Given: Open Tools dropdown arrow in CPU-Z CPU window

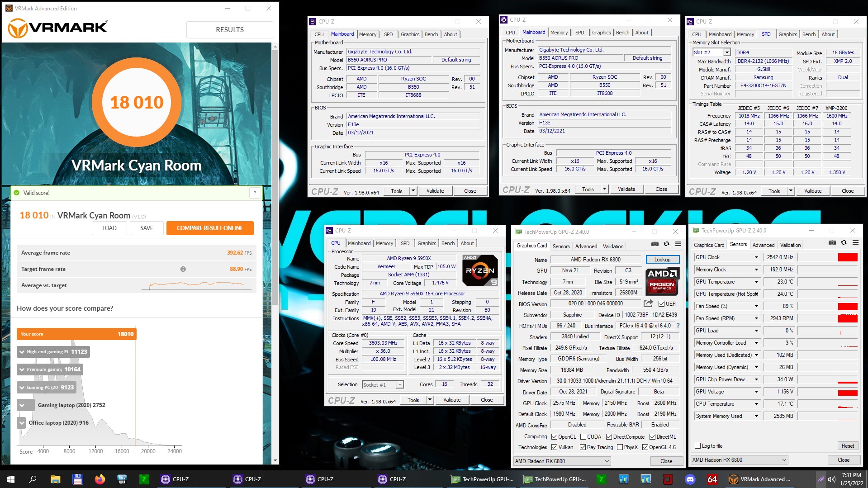Looking at the screenshot, I should coord(430,400).
